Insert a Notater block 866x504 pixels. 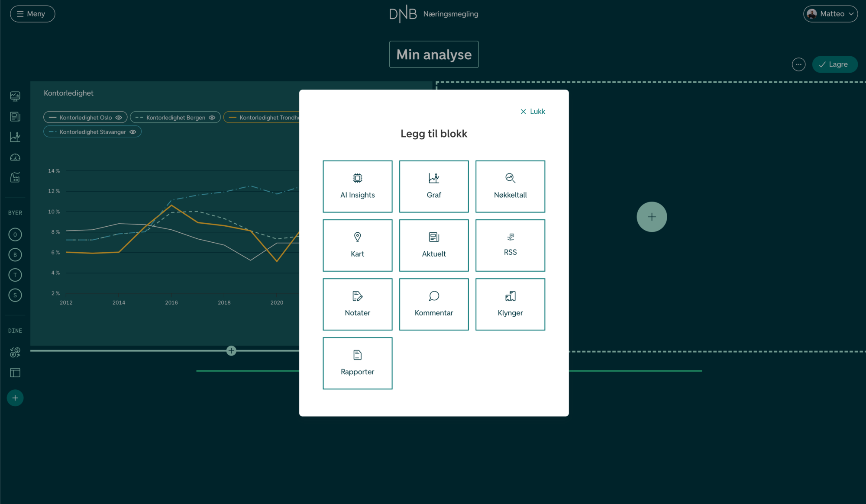coord(357,304)
